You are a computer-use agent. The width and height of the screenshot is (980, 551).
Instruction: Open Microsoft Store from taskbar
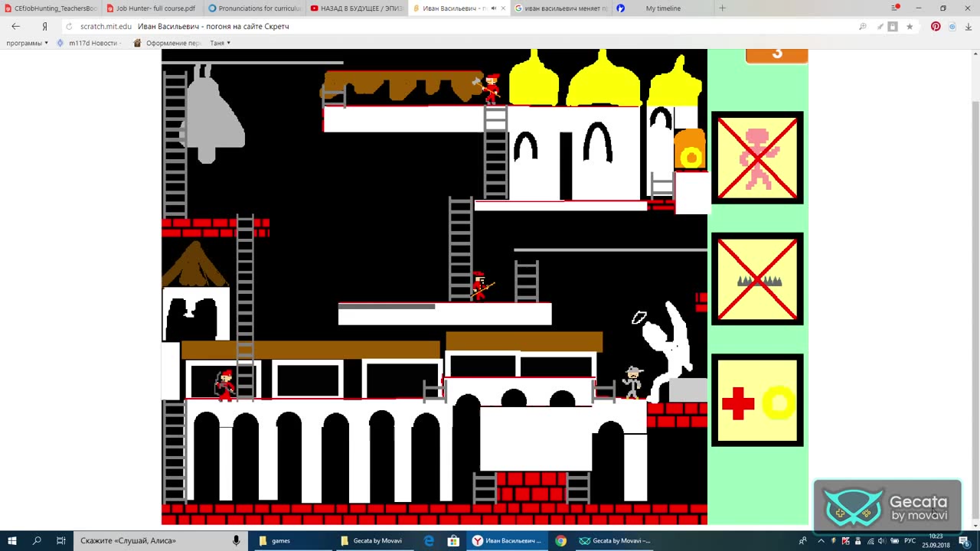click(x=453, y=540)
